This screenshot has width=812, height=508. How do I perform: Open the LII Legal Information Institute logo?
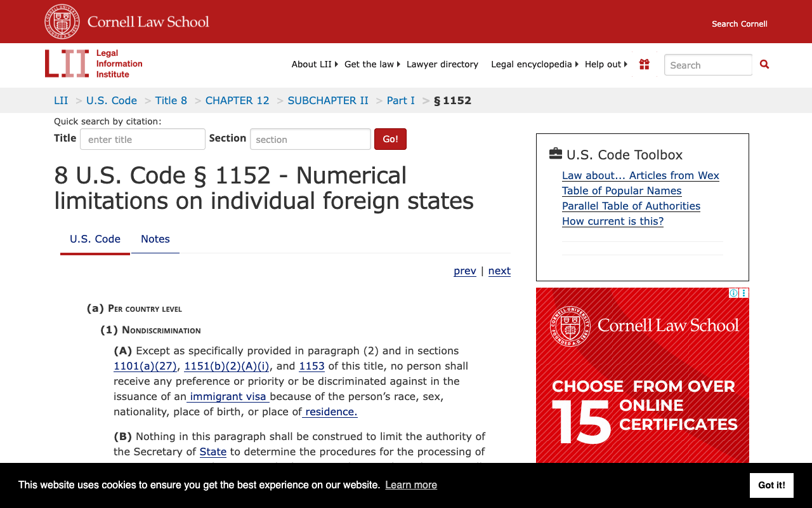point(94,63)
